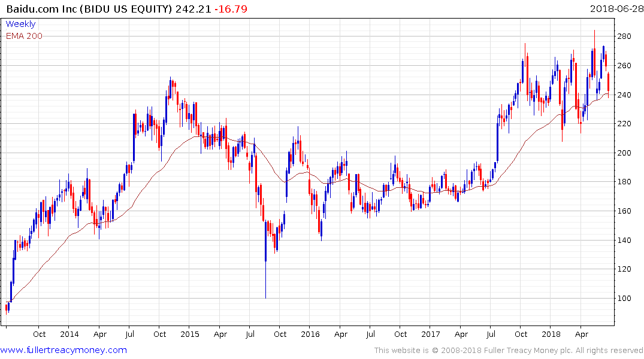Click the 120 price axis label
644x359 pixels.
tap(624, 269)
